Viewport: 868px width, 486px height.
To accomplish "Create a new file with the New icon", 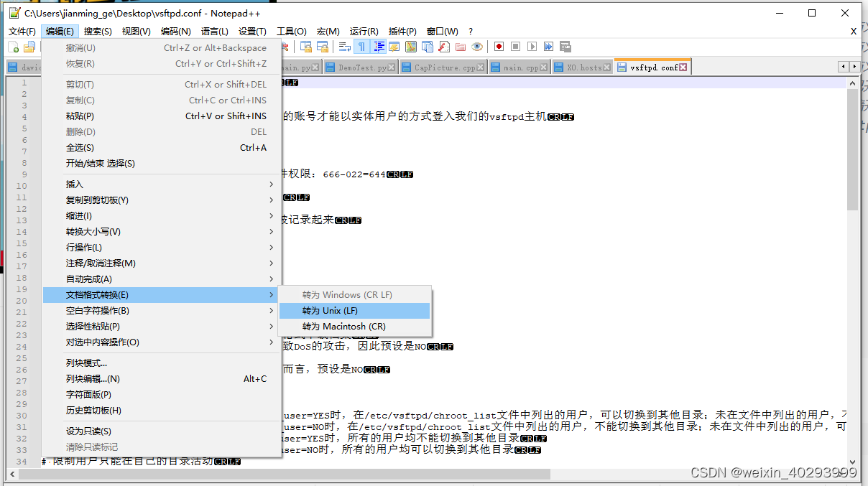I will 13,46.
